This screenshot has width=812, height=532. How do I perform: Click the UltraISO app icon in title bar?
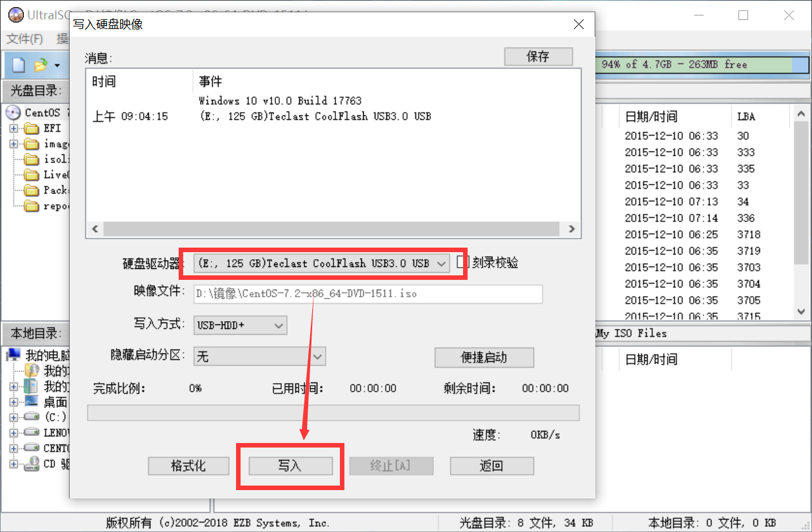[x=15, y=15]
